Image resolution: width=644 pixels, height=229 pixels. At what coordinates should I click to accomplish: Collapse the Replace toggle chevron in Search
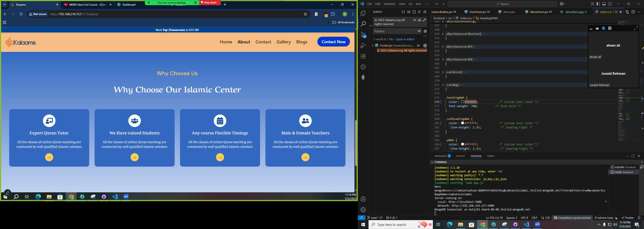click(371, 25)
